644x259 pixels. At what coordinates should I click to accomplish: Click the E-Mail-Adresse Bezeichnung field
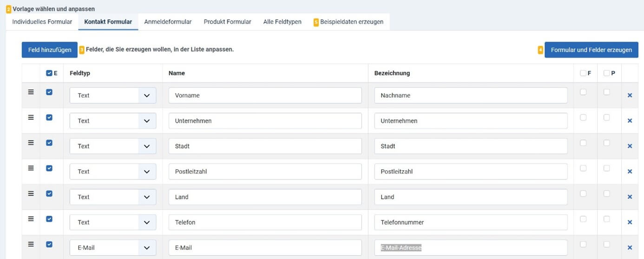click(x=471, y=248)
